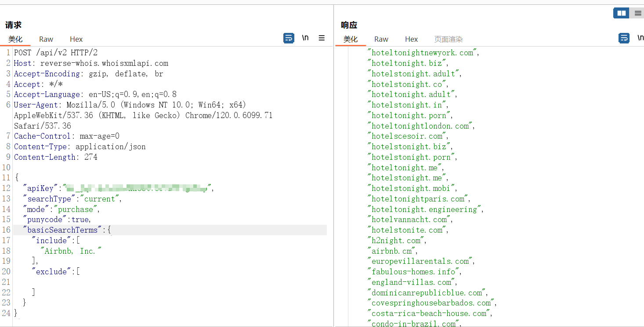This screenshot has width=644, height=327.
Task: Click the Content-Length: 274 line
Action: pos(56,157)
